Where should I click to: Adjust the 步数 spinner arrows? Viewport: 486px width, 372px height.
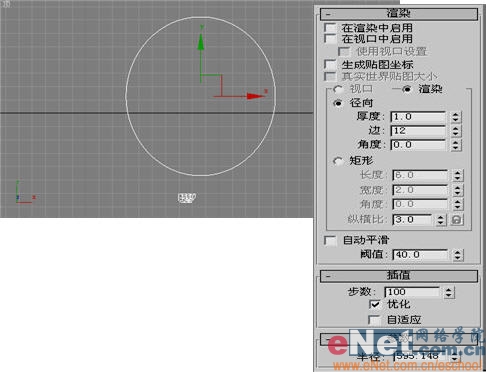(x=449, y=292)
